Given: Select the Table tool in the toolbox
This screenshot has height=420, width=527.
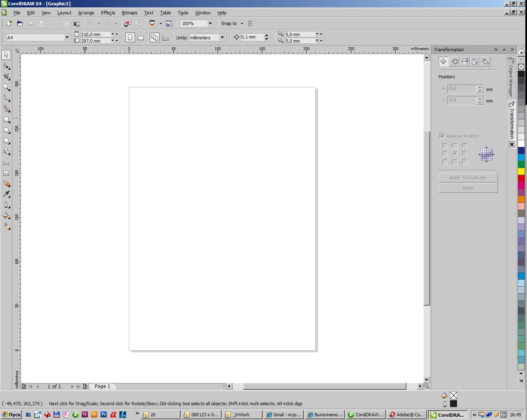Looking at the screenshot, I should pos(6,173).
